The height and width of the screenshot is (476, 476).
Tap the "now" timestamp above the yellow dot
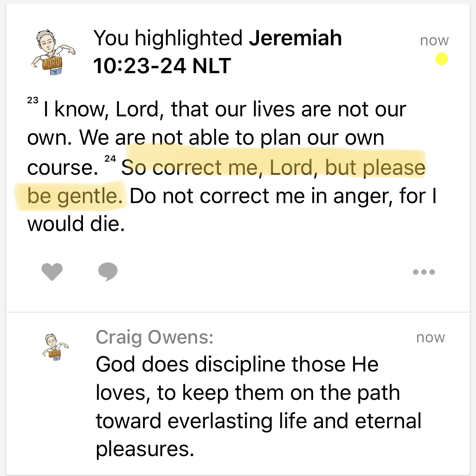point(434,40)
